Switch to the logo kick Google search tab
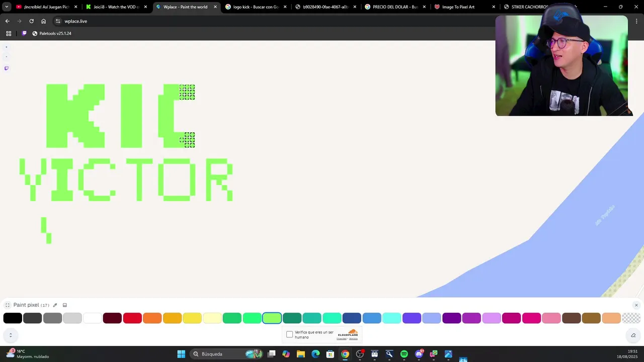 pyautogui.click(x=256, y=7)
